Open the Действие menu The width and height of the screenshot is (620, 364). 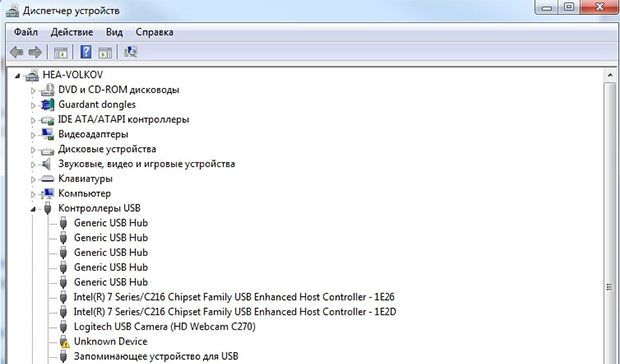tap(72, 32)
